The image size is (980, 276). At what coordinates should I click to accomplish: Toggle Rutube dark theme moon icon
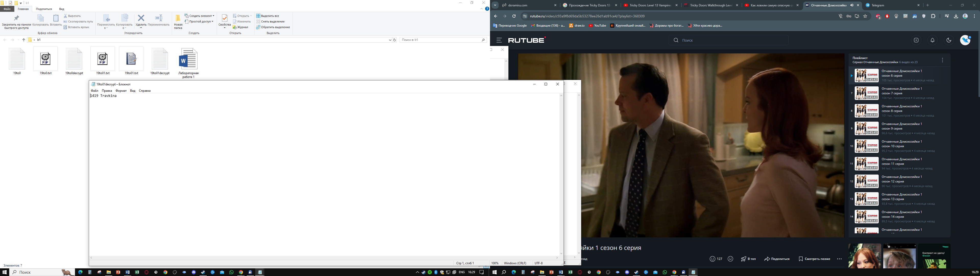pos(949,40)
